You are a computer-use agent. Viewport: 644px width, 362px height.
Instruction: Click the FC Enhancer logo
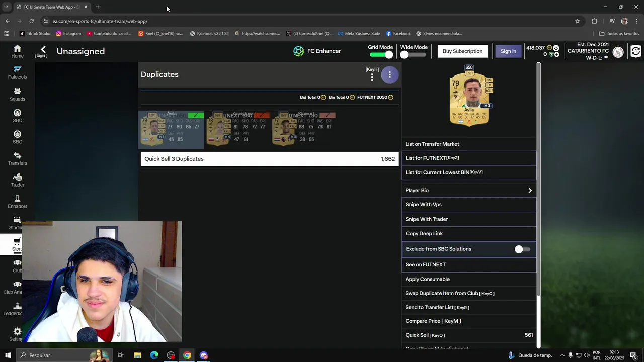[299, 51]
